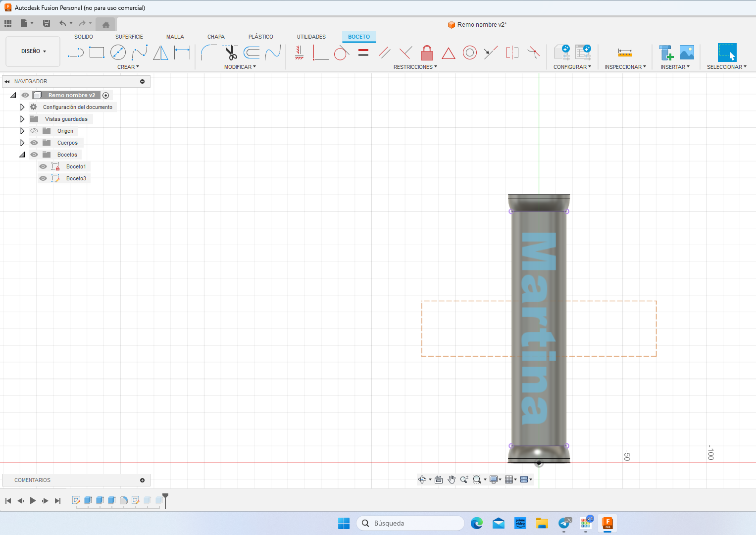
Task: Apply the Concentric constraint
Action: (x=470, y=53)
